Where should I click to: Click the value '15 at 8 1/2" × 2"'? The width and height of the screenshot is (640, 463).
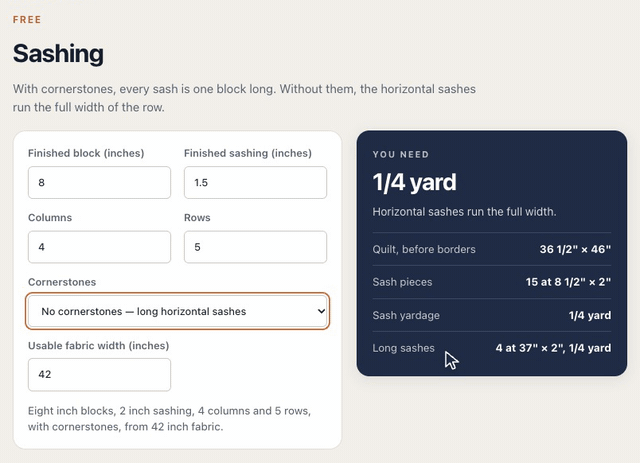[568, 282]
